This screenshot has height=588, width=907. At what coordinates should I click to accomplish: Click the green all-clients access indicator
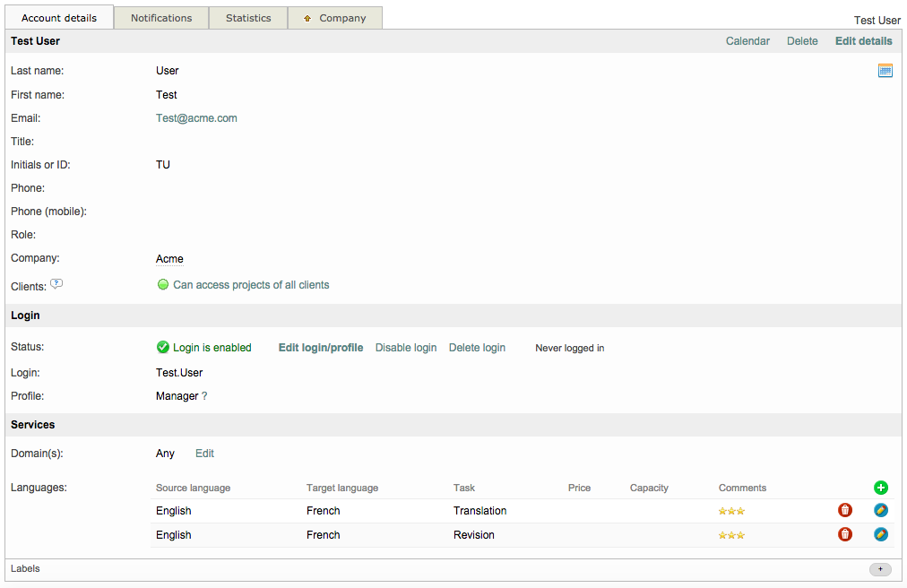[x=163, y=285]
